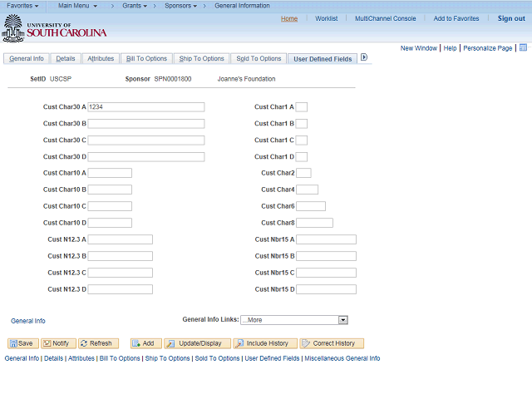The height and width of the screenshot is (399, 532).
Task: Switch to Sold To Options tab
Action: [259, 59]
